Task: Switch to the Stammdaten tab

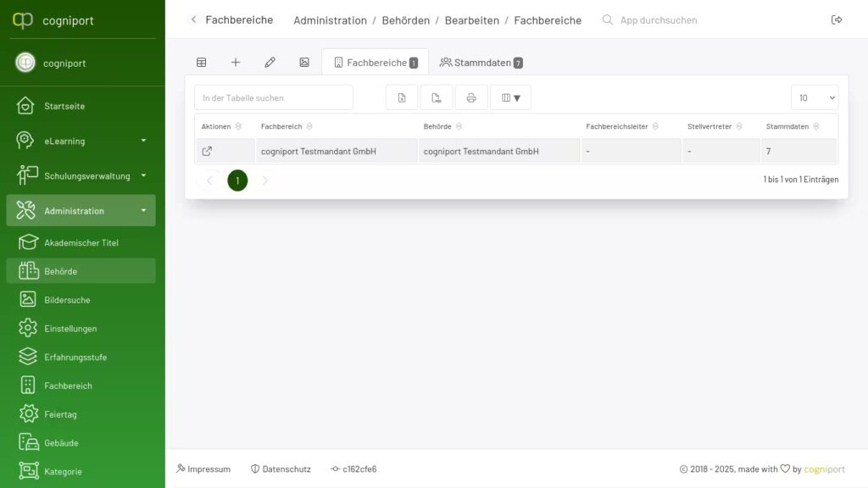Action: tap(481, 63)
